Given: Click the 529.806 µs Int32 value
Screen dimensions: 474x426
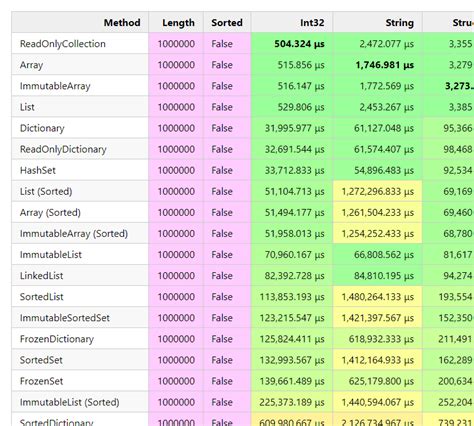Looking at the screenshot, I should tap(301, 107).
